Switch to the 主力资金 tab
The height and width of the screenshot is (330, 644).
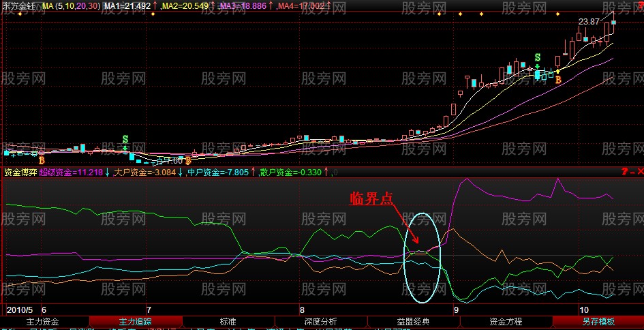42,321
